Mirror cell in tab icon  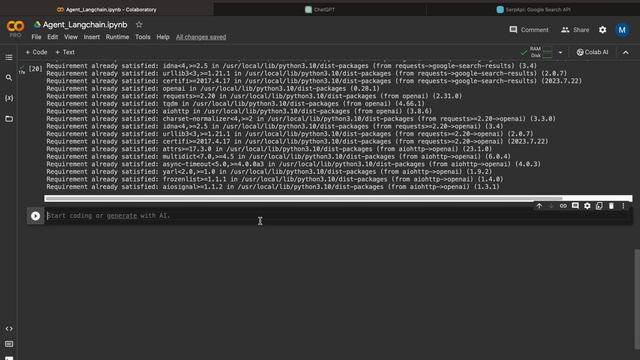tap(599, 206)
